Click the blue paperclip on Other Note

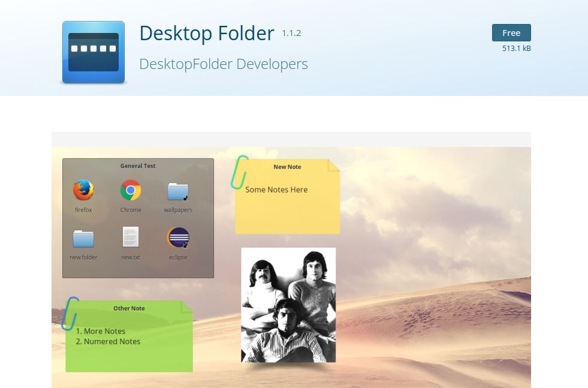70,314
